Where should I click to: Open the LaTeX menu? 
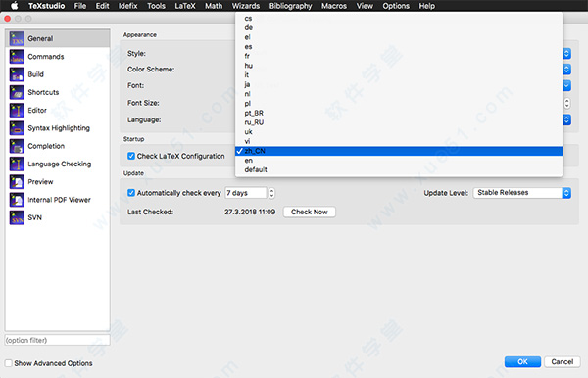coord(185,6)
